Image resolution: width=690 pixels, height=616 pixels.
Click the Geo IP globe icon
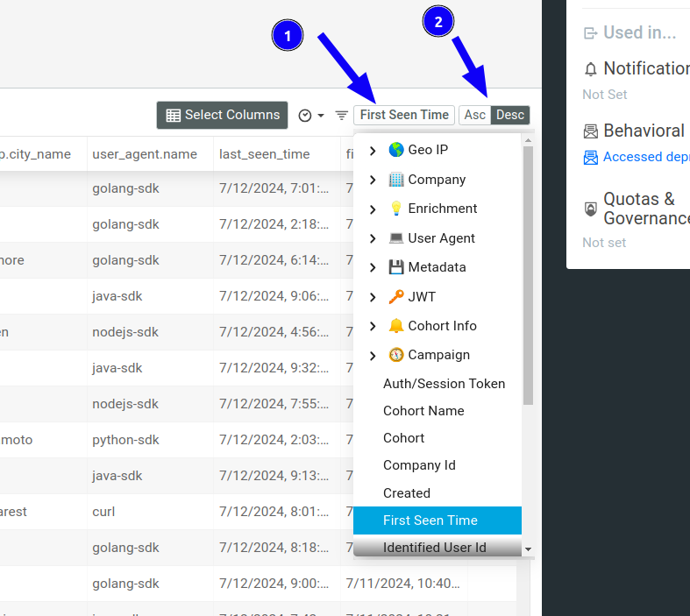pos(396,150)
